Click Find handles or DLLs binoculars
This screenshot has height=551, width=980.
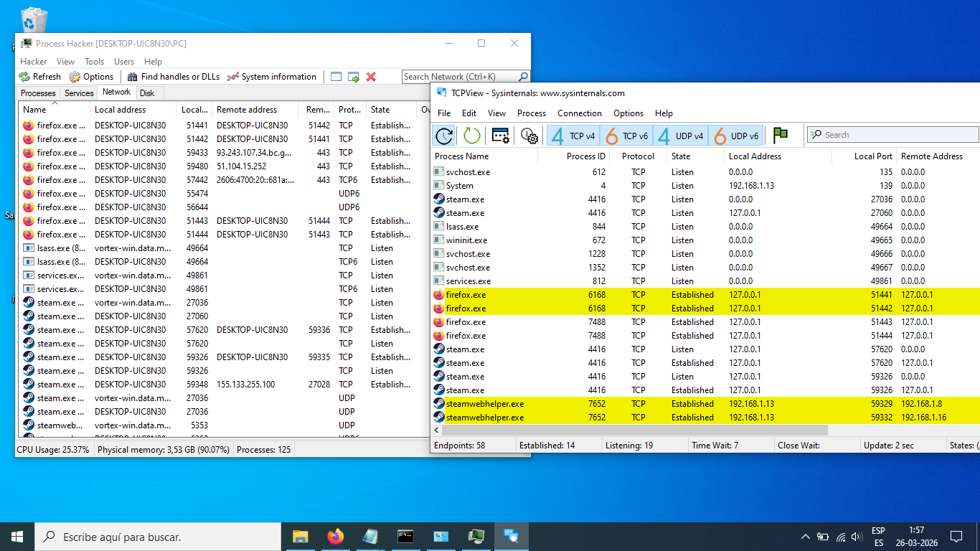(x=174, y=77)
